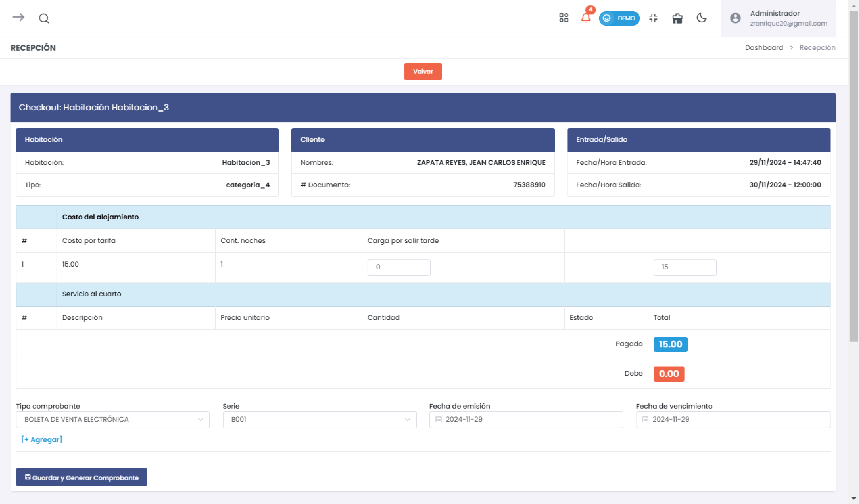Toggle dark mode with the moon icon
Viewport: 859px width, 504px height.
pyautogui.click(x=702, y=18)
